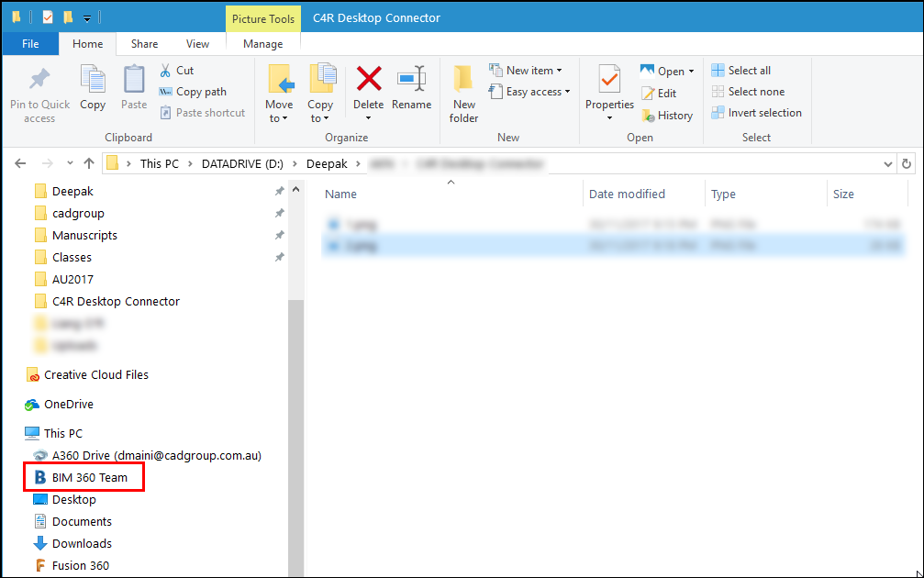The image size is (924, 578).
Task: Select the Picture Tools contextual tab
Action: pos(263,19)
